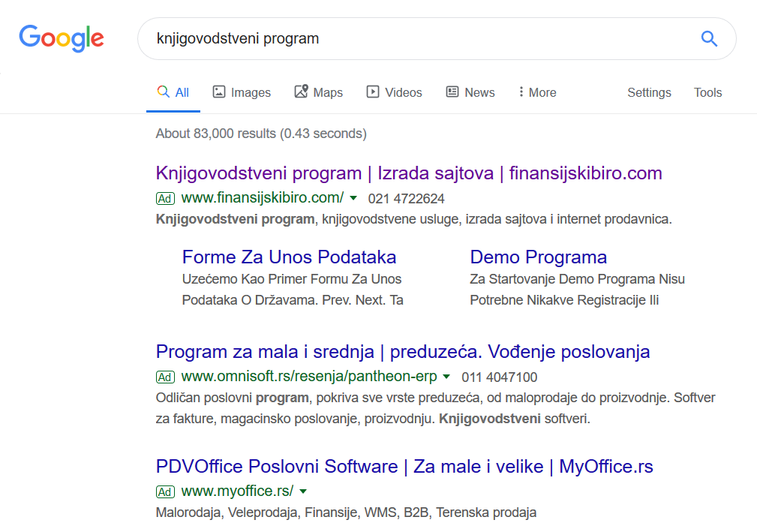Click the www.myoffice.rs/ green URL

pos(237,491)
